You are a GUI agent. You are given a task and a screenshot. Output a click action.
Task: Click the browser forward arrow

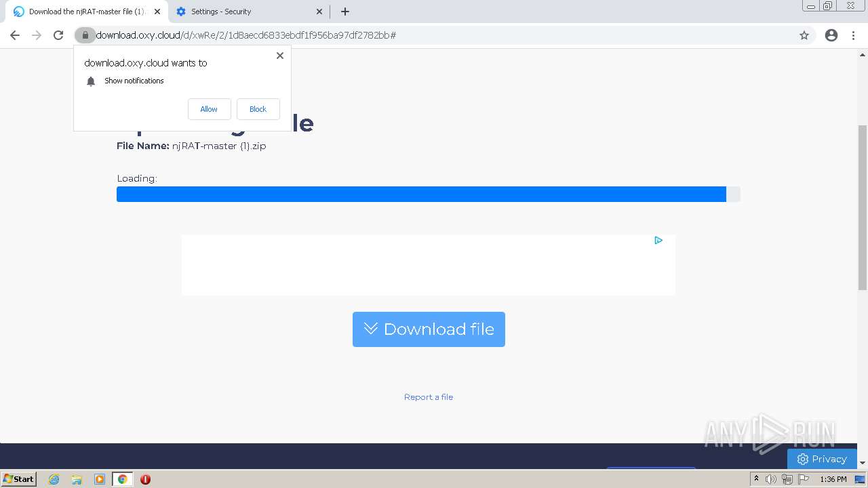click(x=37, y=35)
